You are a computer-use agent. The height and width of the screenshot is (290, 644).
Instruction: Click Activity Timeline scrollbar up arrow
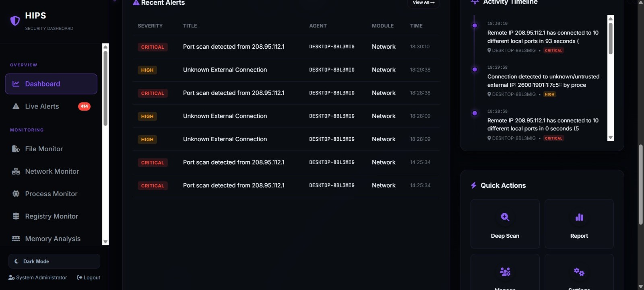click(611, 19)
